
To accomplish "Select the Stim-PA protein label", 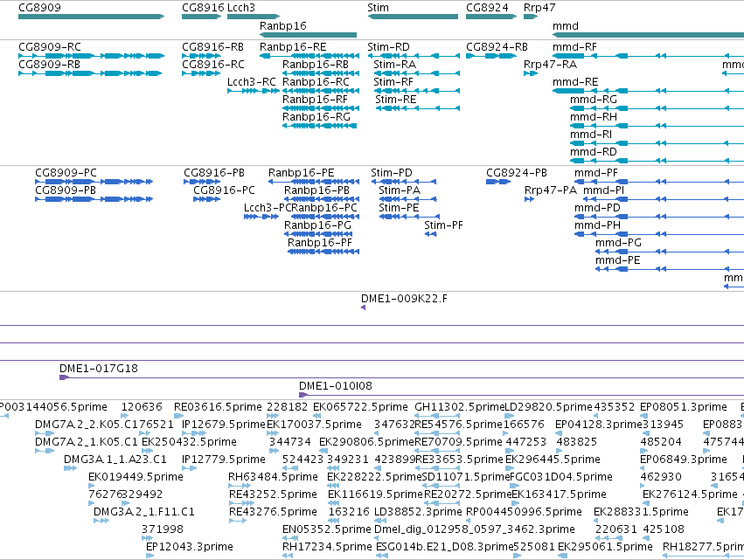I will point(400,190).
